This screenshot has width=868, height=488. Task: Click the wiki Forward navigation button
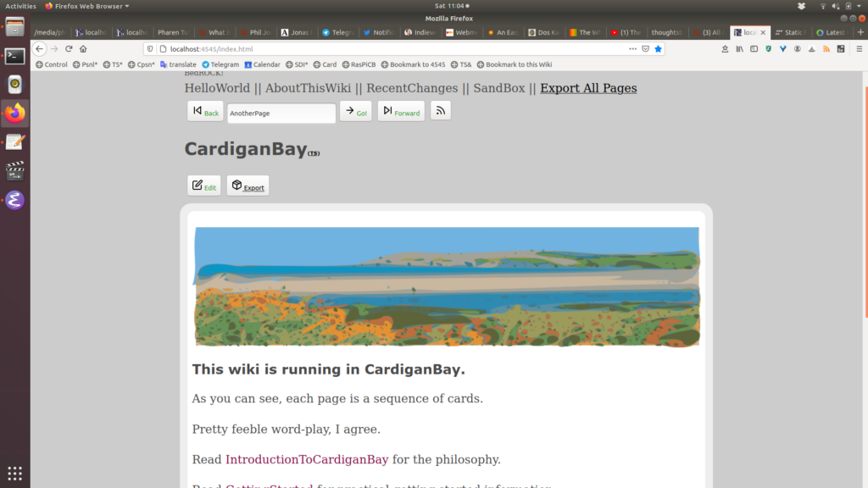401,111
